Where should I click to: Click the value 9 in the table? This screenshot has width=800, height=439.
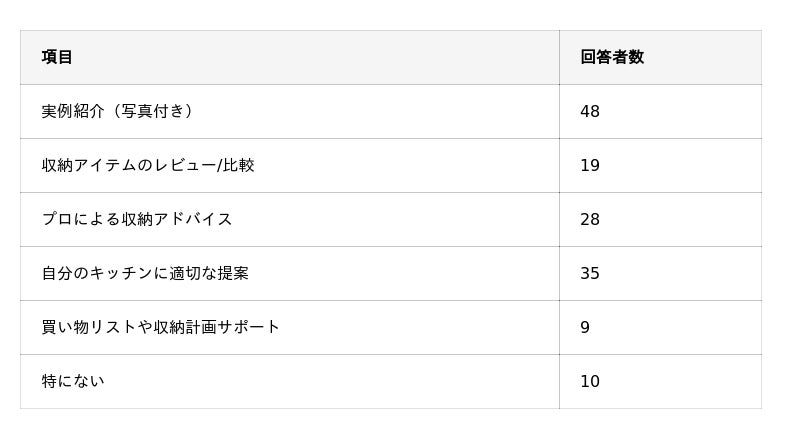(x=585, y=327)
